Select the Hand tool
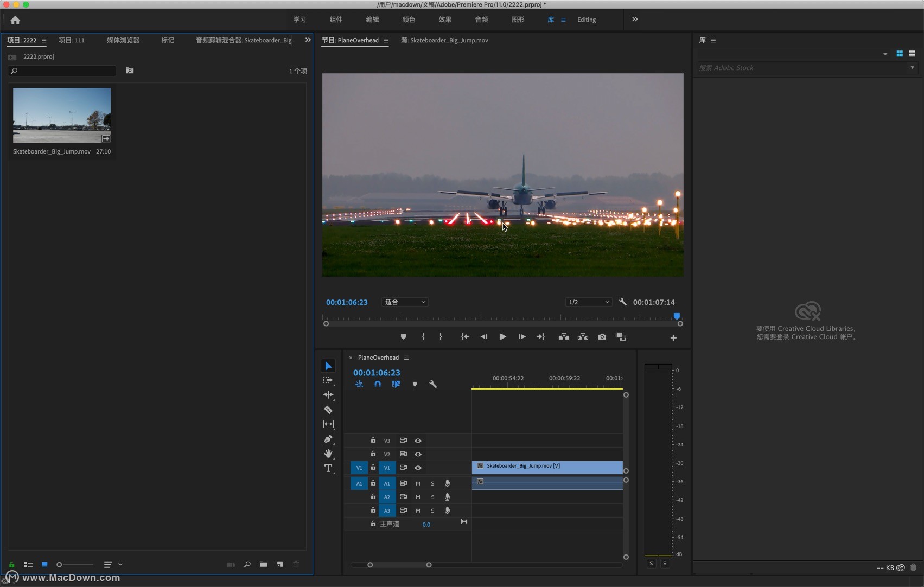Viewport: 924px width, 587px height. click(x=328, y=454)
